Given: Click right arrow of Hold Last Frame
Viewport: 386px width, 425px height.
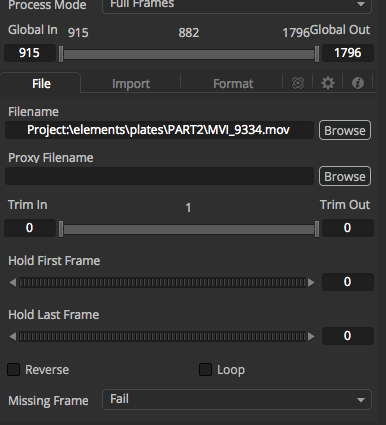Looking at the screenshot, I should (x=311, y=336).
